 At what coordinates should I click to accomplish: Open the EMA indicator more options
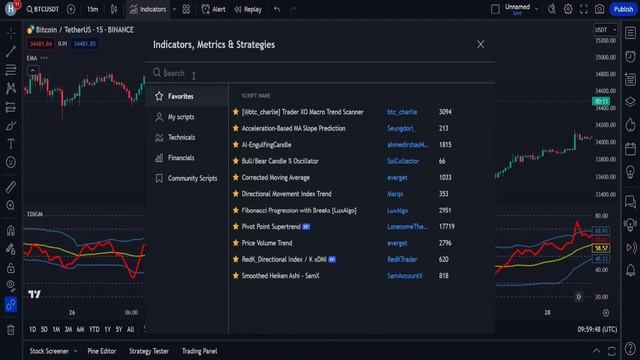tap(44, 58)
